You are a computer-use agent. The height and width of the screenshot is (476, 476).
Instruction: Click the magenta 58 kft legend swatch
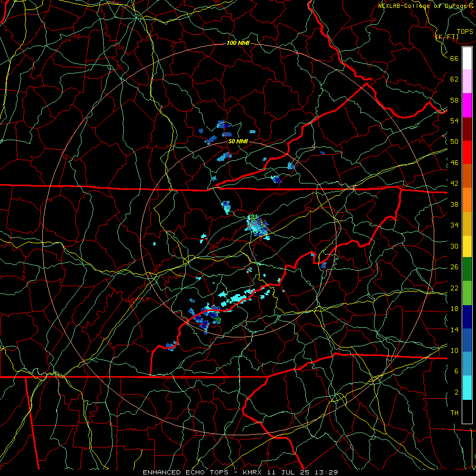tap(467, 105)
